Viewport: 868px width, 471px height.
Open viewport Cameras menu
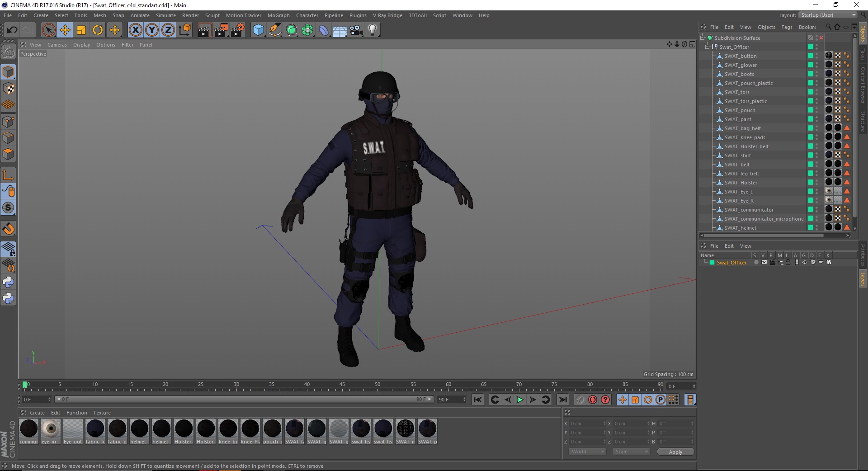click(57, 45)
